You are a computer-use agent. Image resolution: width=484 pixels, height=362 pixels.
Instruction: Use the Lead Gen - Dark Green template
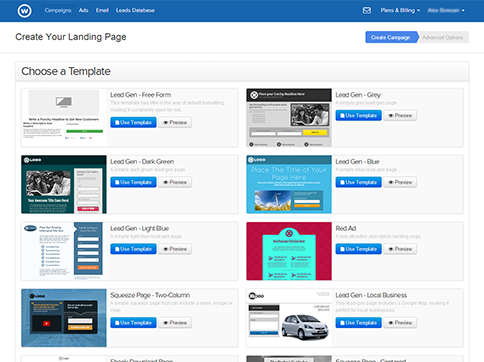(133, 182)
